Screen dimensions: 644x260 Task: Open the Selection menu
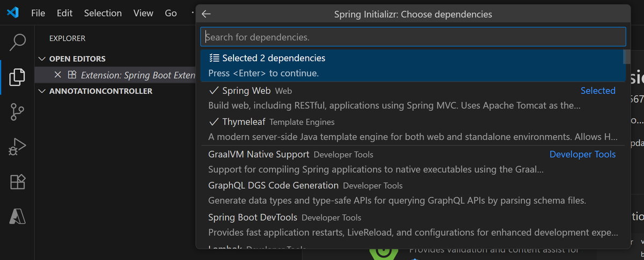104,13
